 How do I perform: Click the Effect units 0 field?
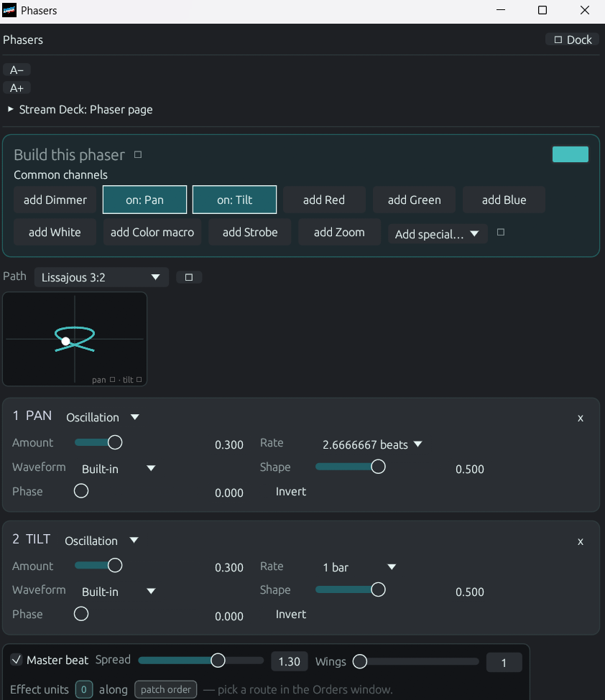(84, 690)
